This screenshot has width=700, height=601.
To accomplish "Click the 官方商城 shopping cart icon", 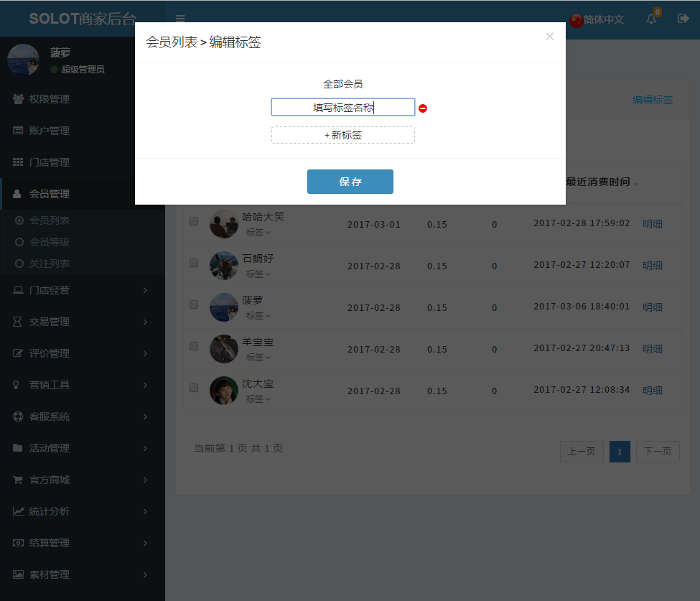I will [x=18, y=480].
